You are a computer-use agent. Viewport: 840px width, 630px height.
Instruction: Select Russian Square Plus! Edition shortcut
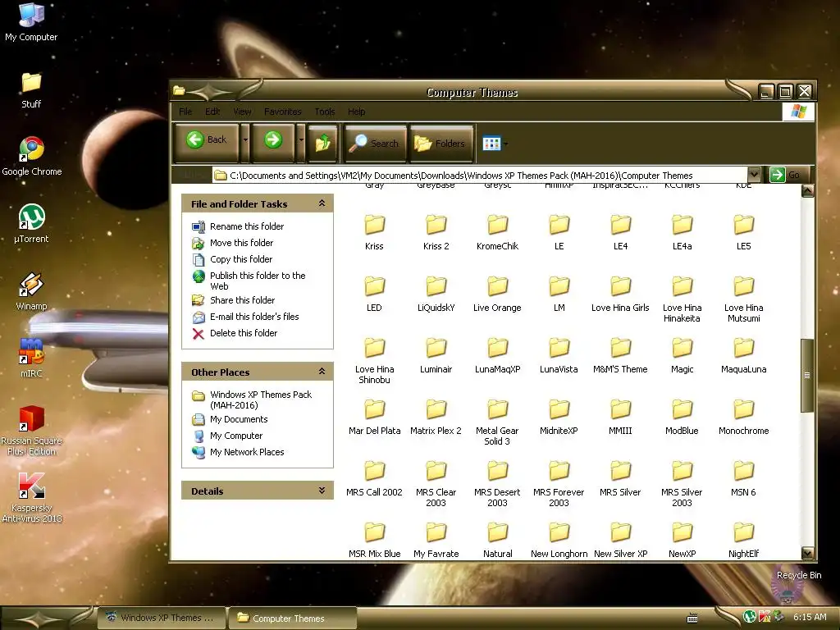[32, 431]
